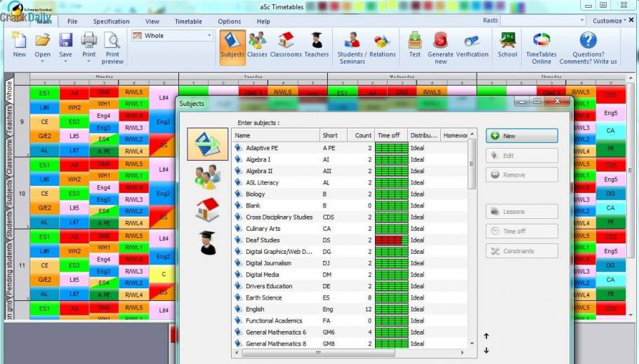Screen dimensions: 639x364
Task: Click Questions? Comments? Write us icon
Action: point(588,48)
